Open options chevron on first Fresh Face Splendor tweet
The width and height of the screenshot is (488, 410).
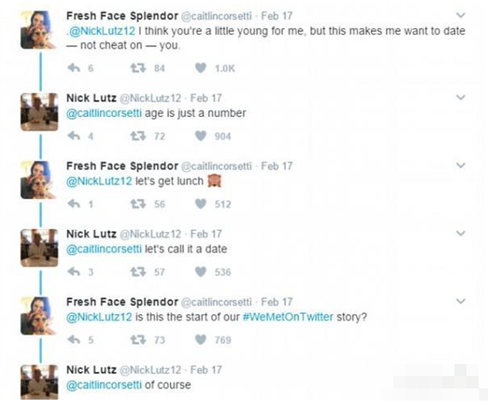pos(461,15)
